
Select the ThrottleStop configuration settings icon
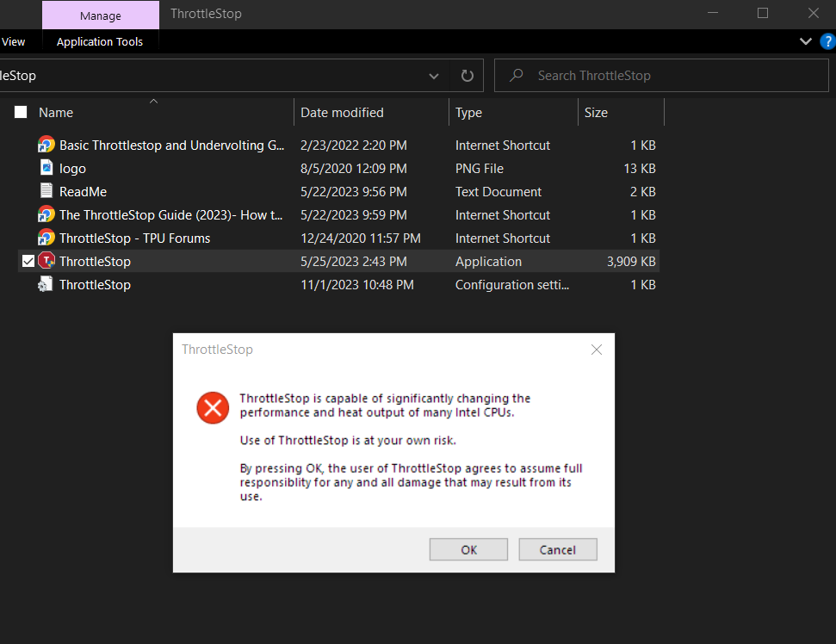[46, 284]
